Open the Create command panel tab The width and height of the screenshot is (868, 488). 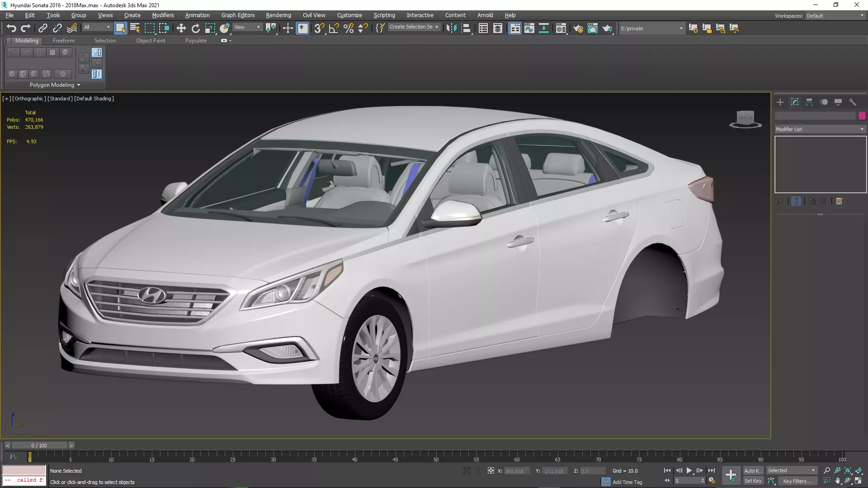pyautogui.click(x=780, y=102)
